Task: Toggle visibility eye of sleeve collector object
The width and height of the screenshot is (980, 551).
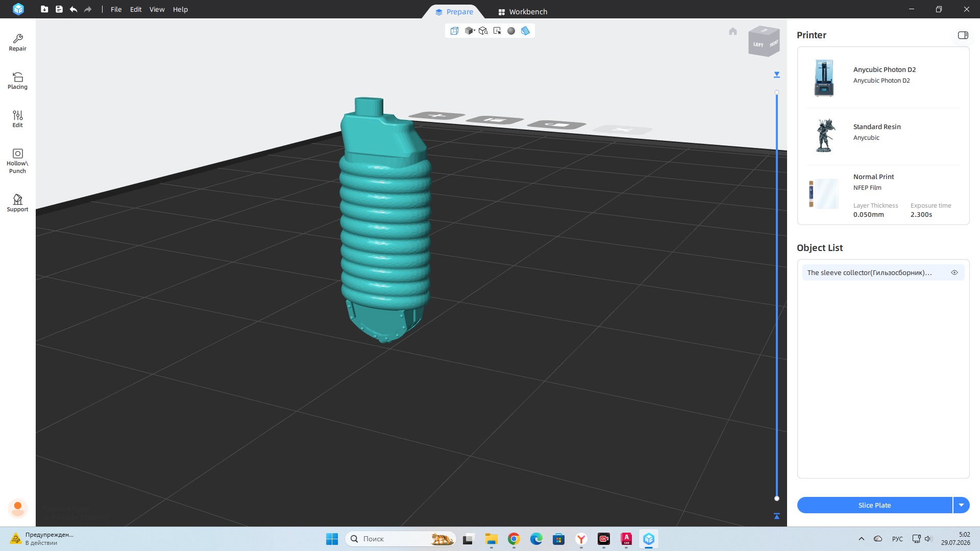Action: tap(954, 272)
